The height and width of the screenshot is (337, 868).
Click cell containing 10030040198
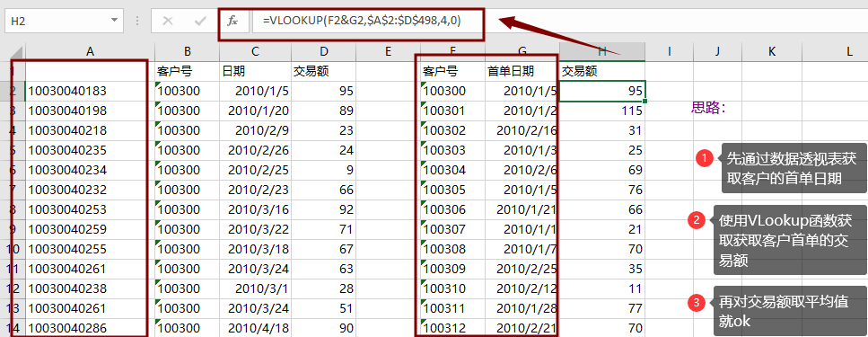point(90,111)
